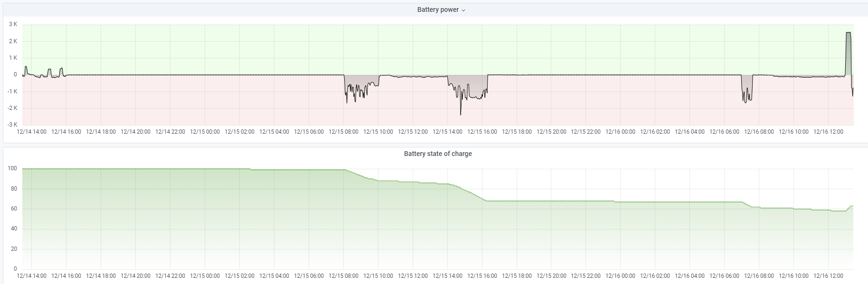
Task: Click the small rise at end of state of charge graph
Action: coord(849,208)
